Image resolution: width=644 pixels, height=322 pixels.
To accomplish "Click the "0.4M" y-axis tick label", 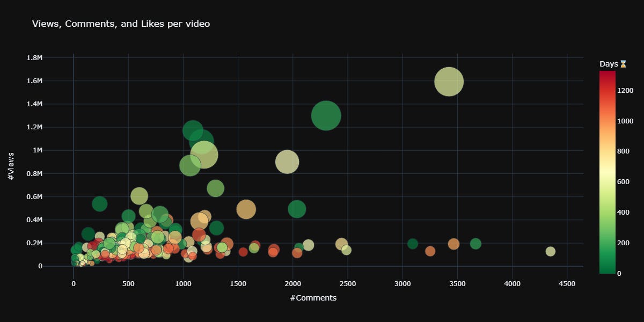I will [x=35, y=220].
